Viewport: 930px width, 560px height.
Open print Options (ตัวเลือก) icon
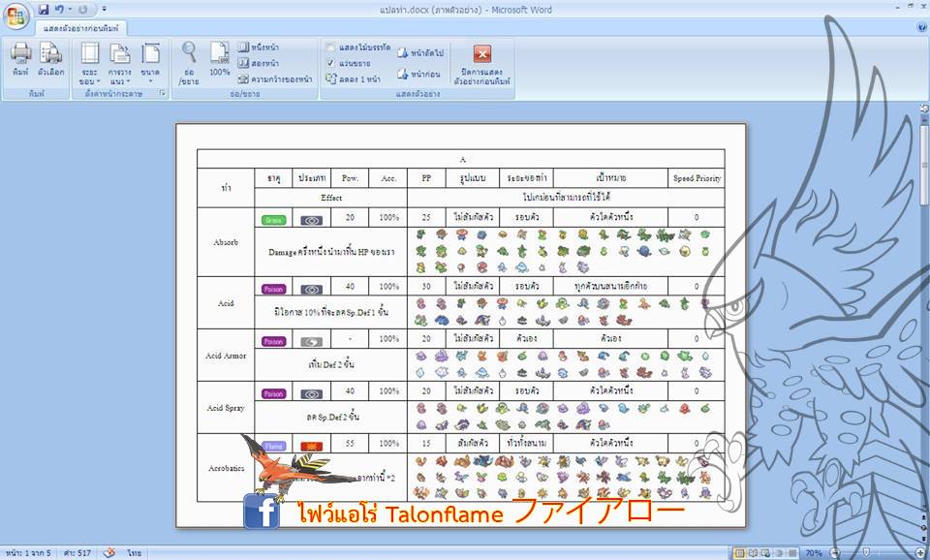(50, 60)
